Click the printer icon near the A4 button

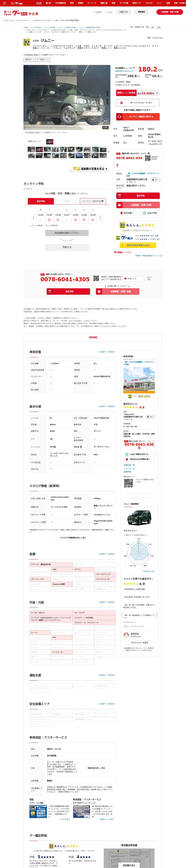147,27
